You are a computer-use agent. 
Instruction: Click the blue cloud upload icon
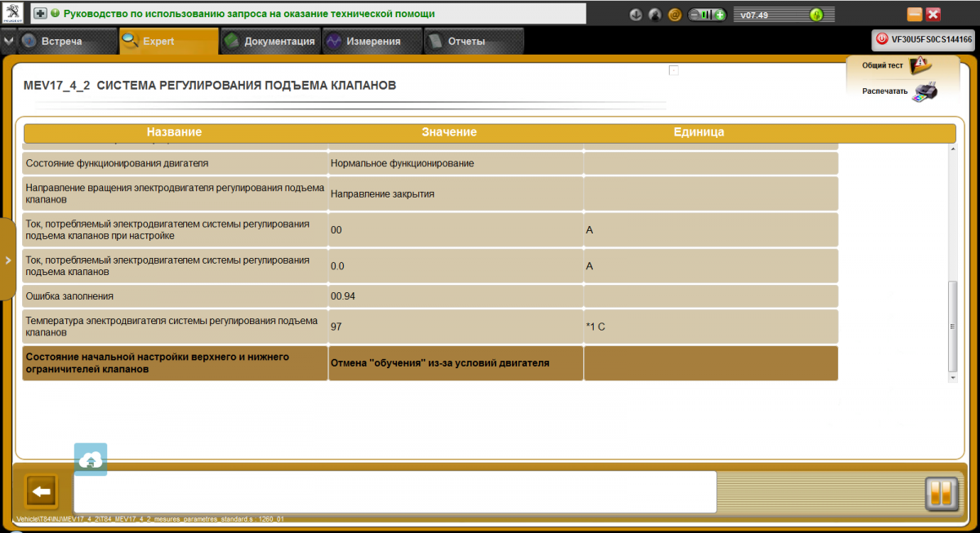coord(91,460)
